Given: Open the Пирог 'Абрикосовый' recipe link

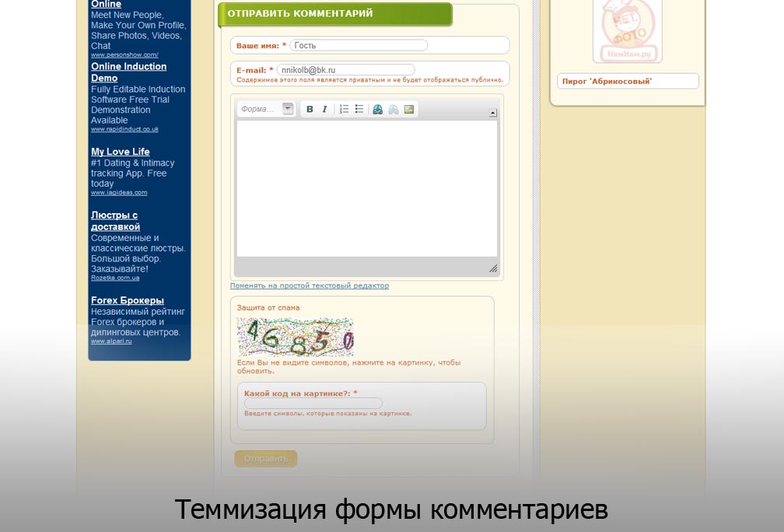Looking at the screenshot, I should (x=607, y=82).
